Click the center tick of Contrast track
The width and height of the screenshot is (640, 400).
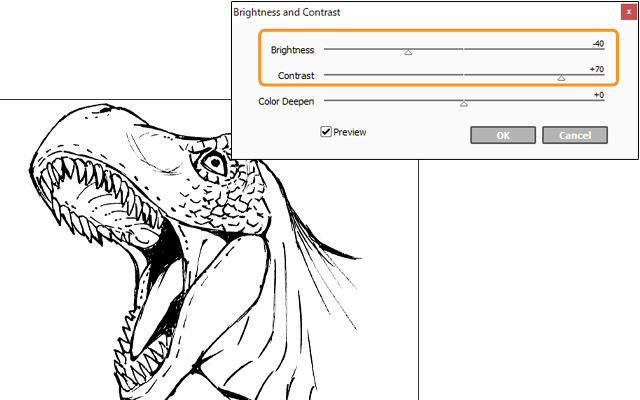pos(463,74)
